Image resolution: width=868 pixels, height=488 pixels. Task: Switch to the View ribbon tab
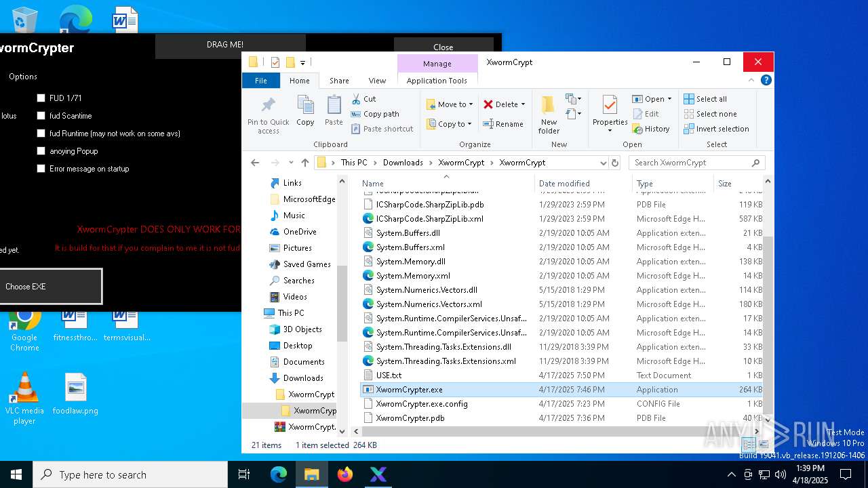pyautogui.click(x=377, y=80)
